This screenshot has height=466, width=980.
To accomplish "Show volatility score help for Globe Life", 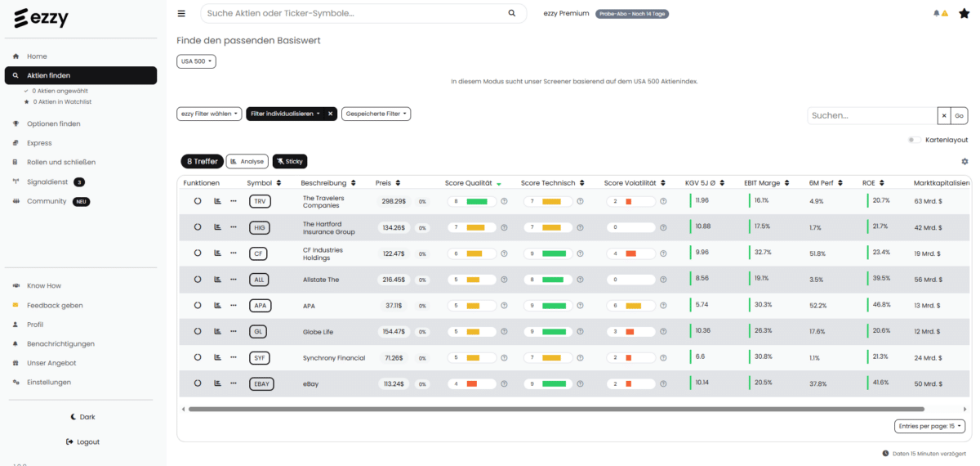I will click(663, 331).
